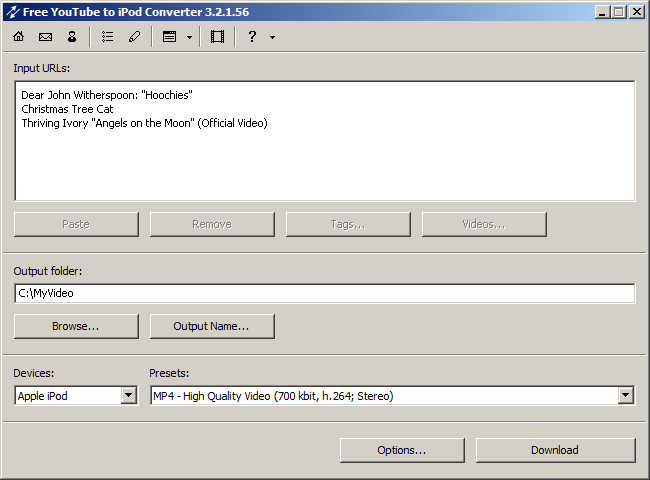
Task: Click the Browse... button
Action: point(76,326)
